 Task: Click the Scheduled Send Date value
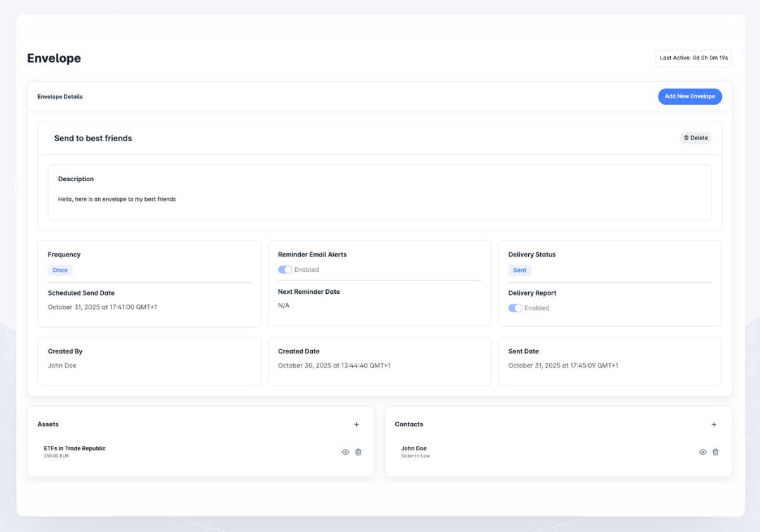[x=102, y=307]
